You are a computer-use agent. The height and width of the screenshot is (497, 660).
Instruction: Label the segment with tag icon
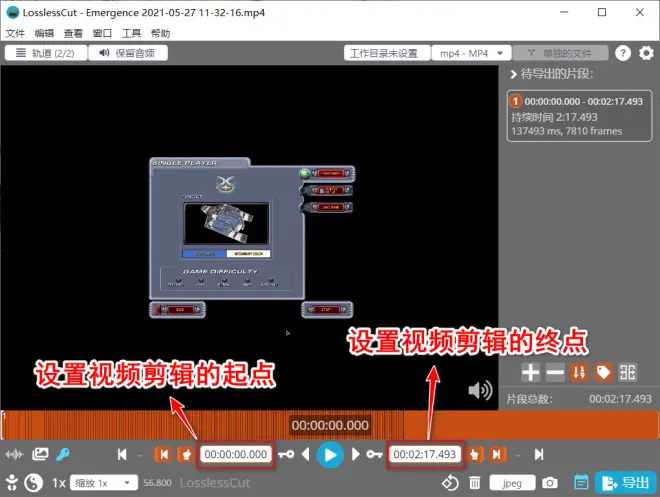pyautogui.click(x=604, y=372)
